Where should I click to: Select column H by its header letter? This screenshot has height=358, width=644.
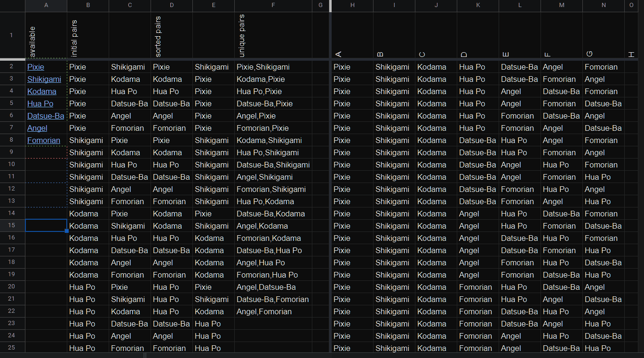[x=352, y=5]
